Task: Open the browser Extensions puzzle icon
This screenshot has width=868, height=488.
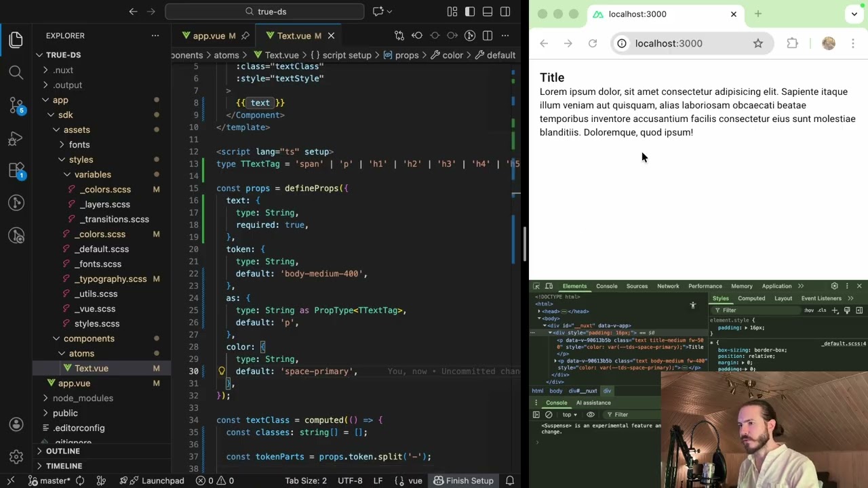Action: click(792, 43)
